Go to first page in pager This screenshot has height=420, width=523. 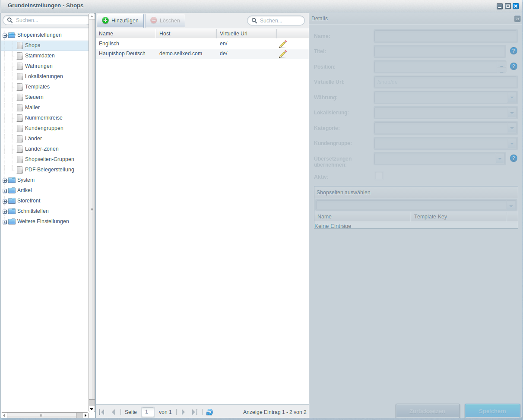[101, 412]
